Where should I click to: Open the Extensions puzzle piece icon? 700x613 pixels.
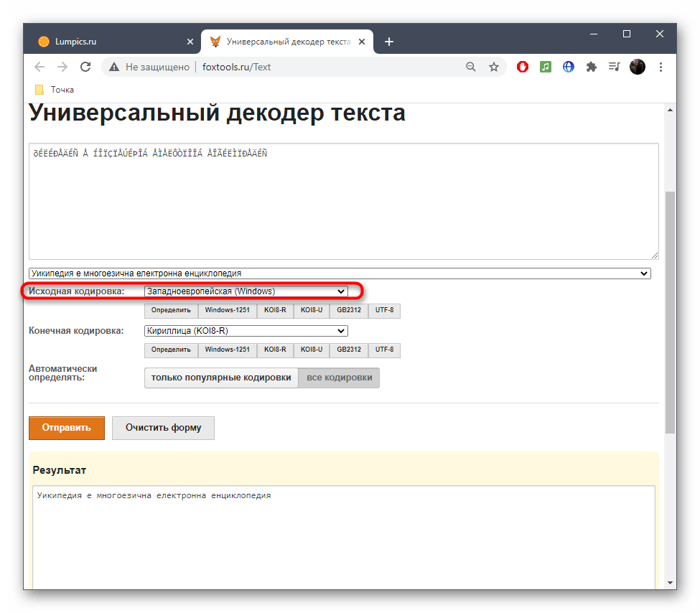[x=591, y=67]
